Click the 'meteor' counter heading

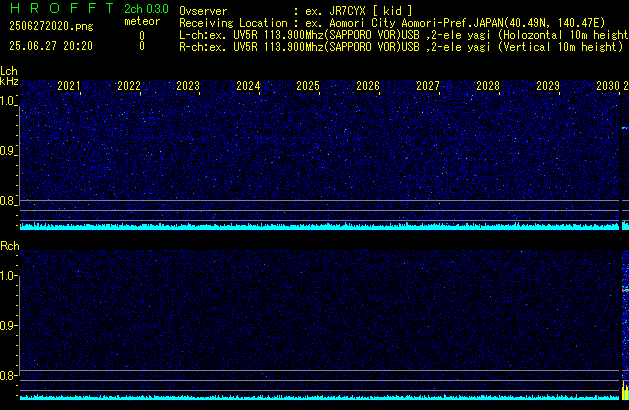[x=142, y=21]
